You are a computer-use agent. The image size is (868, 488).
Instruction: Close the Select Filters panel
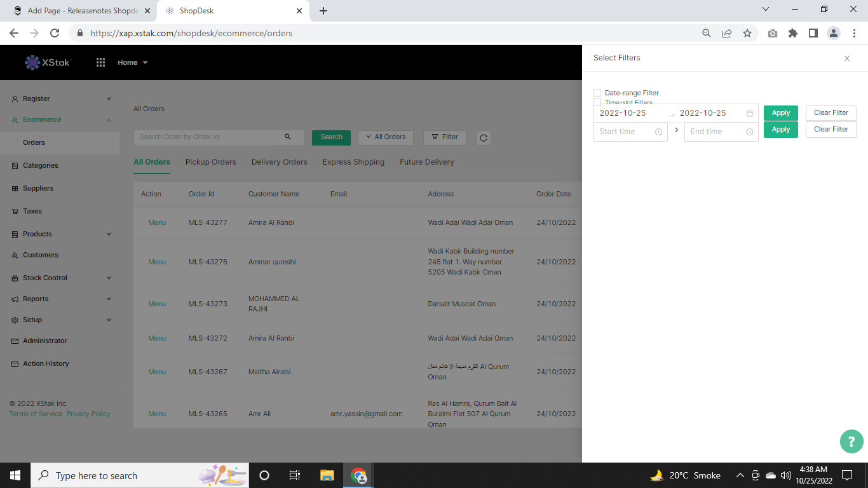[846, 58]
